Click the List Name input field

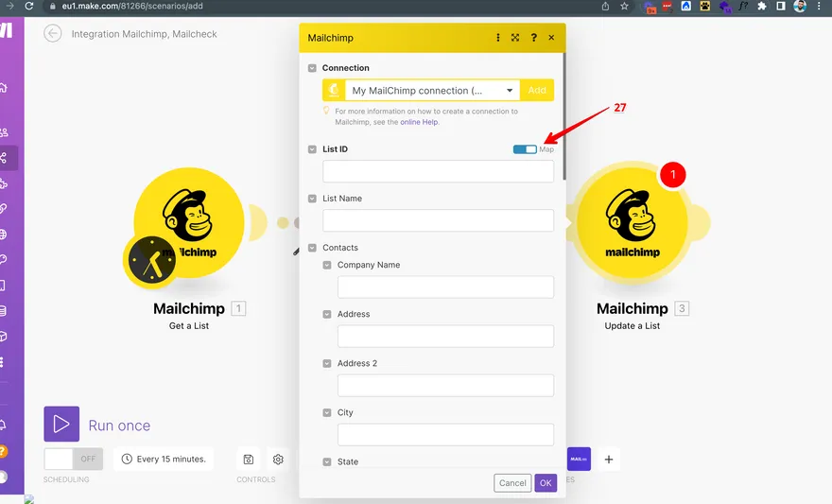439,220
